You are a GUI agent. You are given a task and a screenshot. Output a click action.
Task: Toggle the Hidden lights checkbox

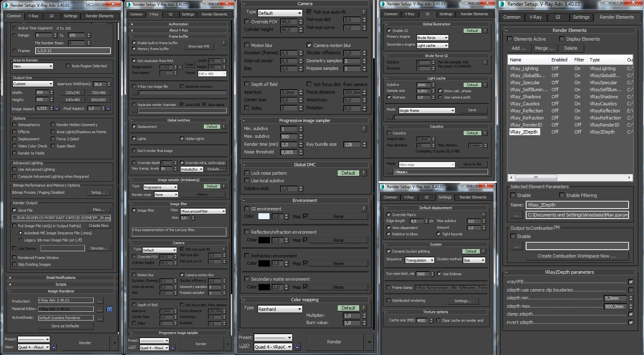click(182, 139)
